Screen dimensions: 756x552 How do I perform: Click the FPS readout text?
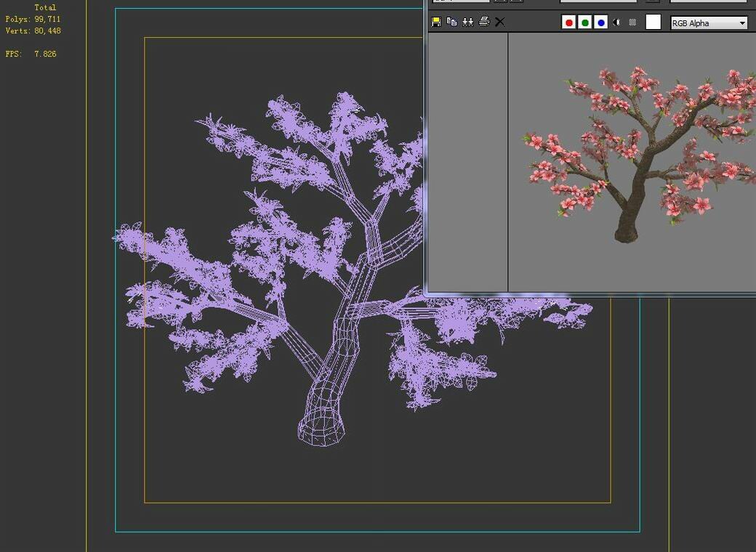pos(30,54)
